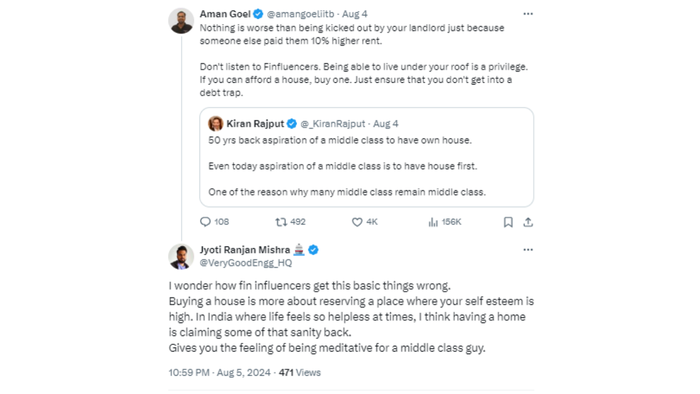Open the @amangoeliitb handle
This screenshot has width=700, height=394.
tap(300, 14)
